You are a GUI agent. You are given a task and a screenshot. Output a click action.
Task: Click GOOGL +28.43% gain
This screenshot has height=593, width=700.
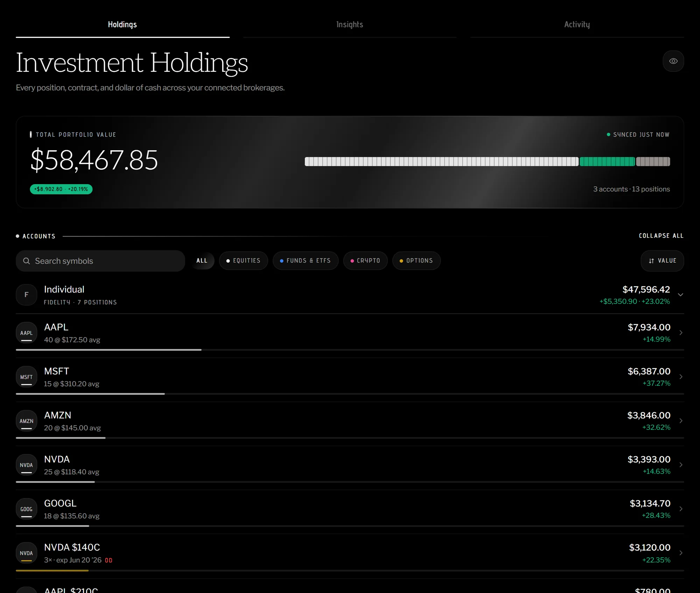(x=656, y=516)
